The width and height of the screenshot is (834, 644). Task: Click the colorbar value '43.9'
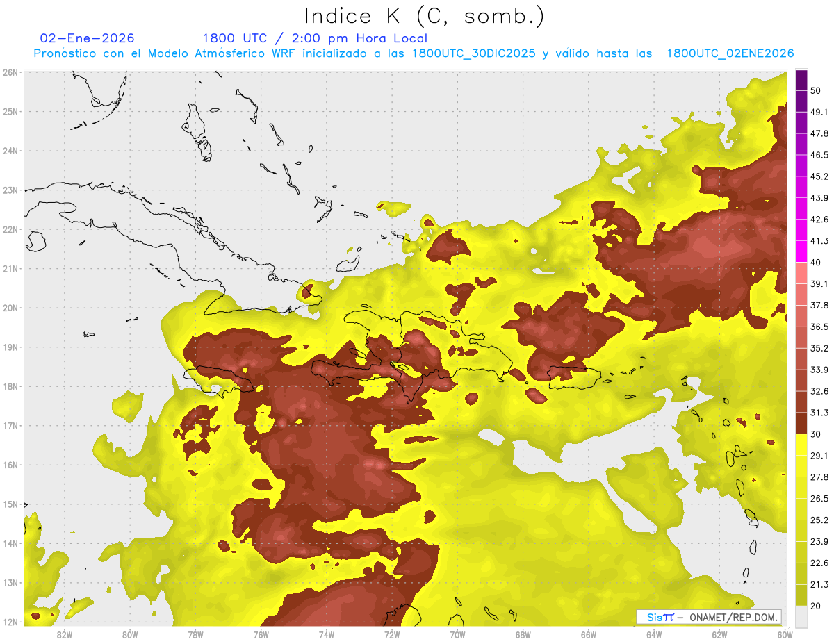[x=819, y=198]
